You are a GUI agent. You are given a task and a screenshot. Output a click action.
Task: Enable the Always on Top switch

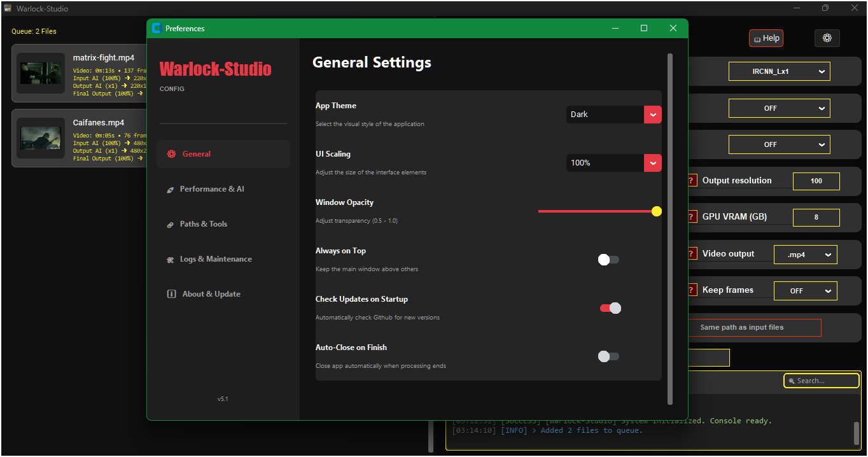point(608,260)
